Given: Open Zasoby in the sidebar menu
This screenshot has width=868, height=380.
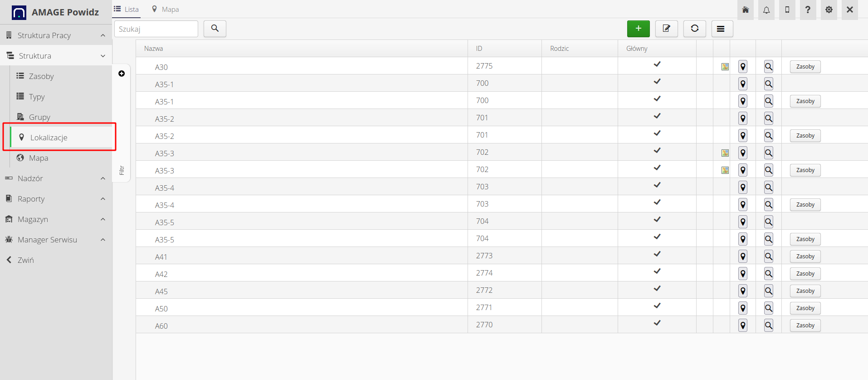Looking at the screenshot, I should click(x=41, y=76).
